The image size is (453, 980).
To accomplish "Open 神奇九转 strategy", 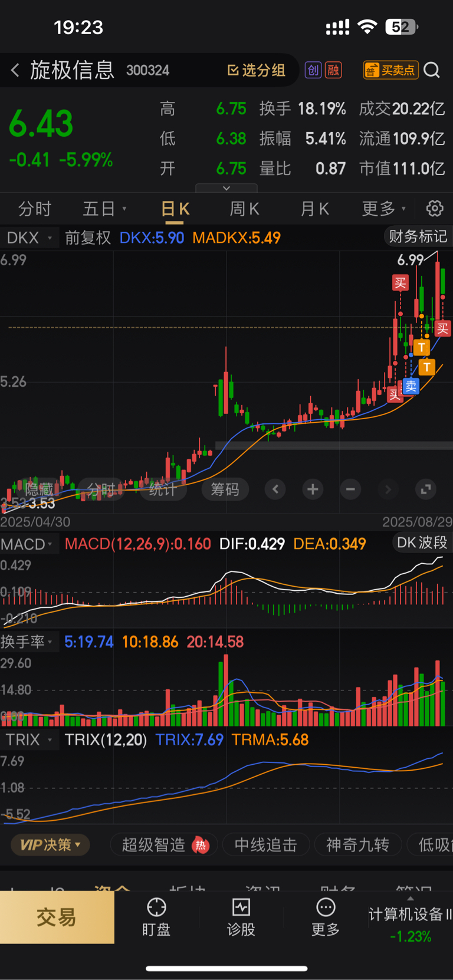I will coord(358,845).
